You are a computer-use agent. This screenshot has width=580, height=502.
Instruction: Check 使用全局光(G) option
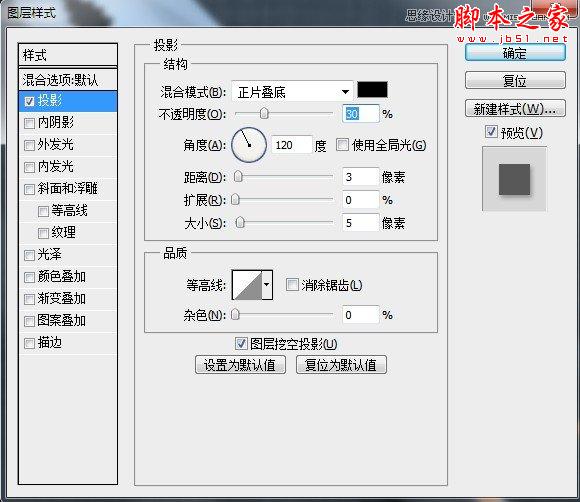click(343, 145)
